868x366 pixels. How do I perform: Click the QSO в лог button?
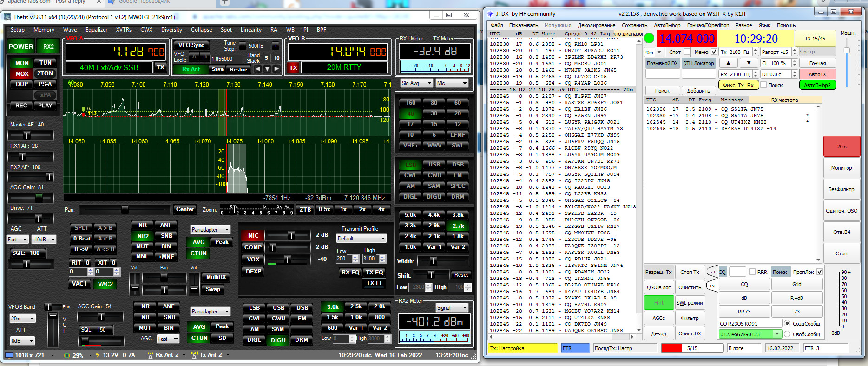pos(658,287)
